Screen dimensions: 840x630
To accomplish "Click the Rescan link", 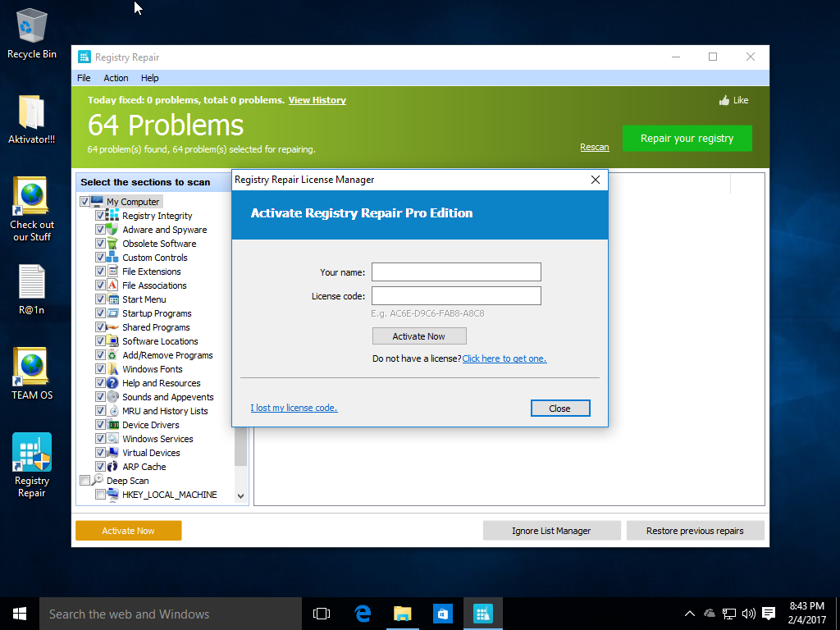I will [594, 147].
